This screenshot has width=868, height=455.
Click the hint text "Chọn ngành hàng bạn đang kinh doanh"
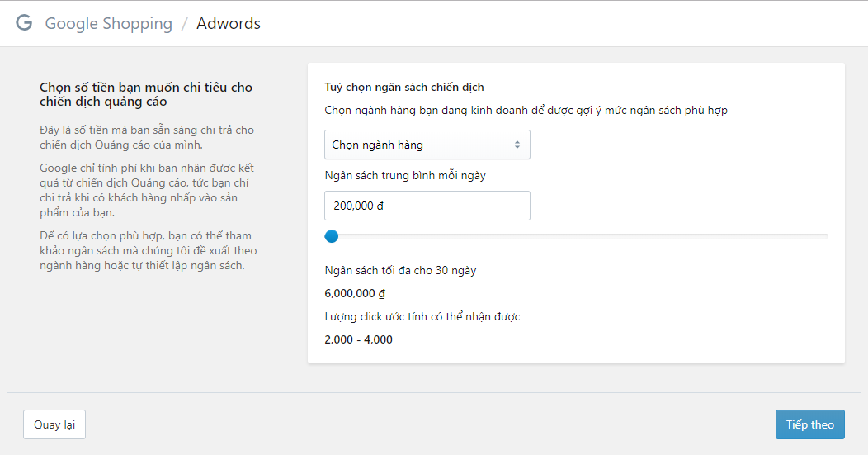coord(526,110)
